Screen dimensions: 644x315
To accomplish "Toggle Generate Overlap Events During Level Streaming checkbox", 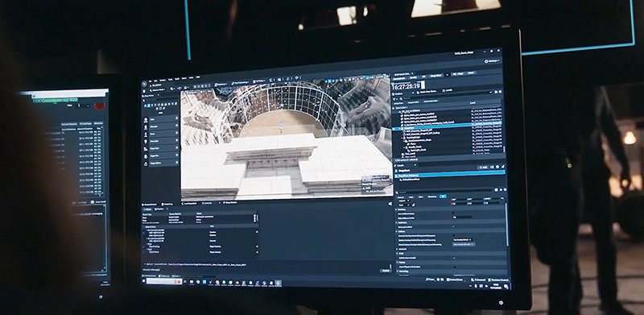I will tap(453, 235).
